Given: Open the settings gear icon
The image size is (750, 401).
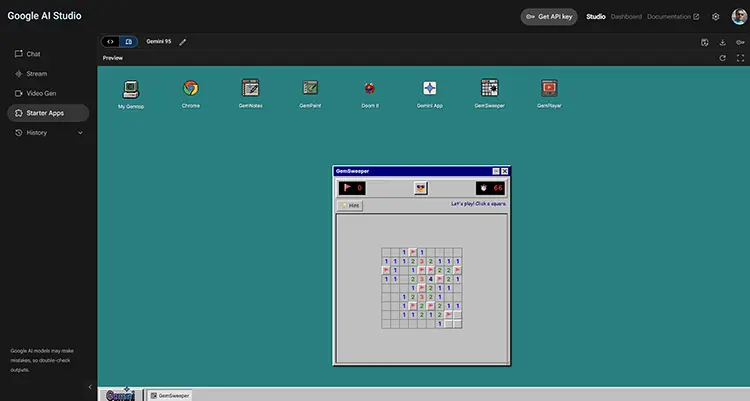Looking at the screenshot, I should 716,17.
